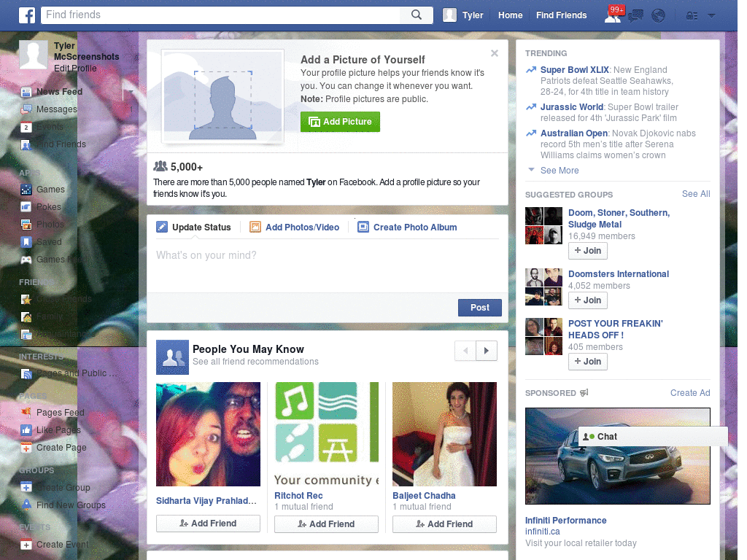This screenshot has width=747, height=560.
Task: Click the blue Post button
Action: pyautogui.click(x=480, y=308)
